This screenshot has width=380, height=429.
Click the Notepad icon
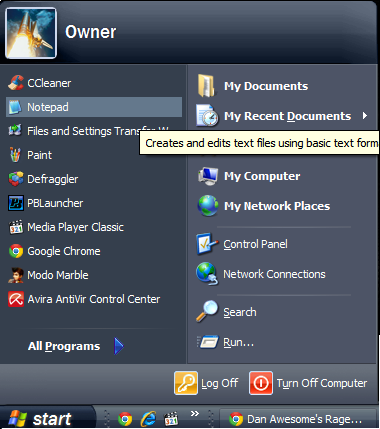(x=16, y=107)
